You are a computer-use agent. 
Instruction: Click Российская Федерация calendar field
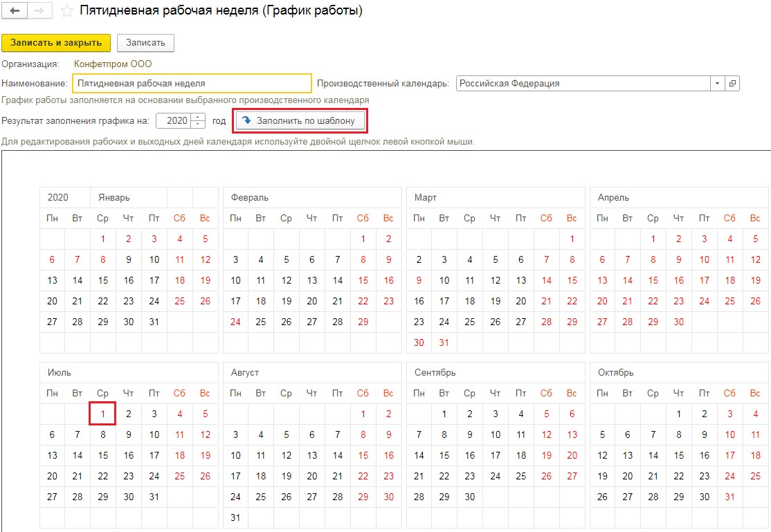581,83
